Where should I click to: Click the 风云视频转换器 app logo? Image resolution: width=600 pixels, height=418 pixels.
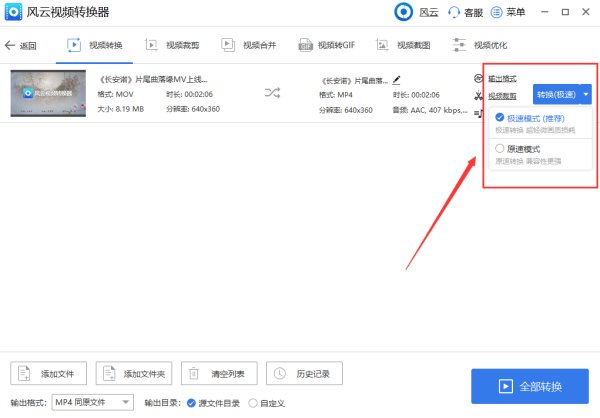13,12
